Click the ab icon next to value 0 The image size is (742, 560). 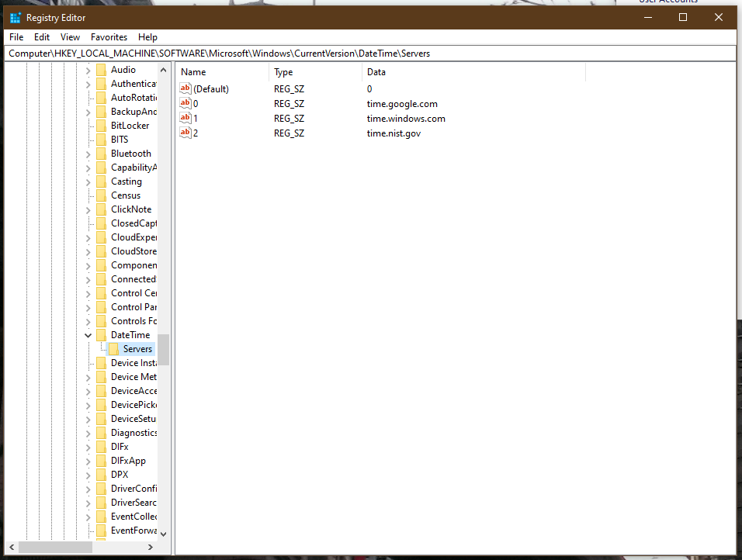pyautogui.click(x=185, y=103)
